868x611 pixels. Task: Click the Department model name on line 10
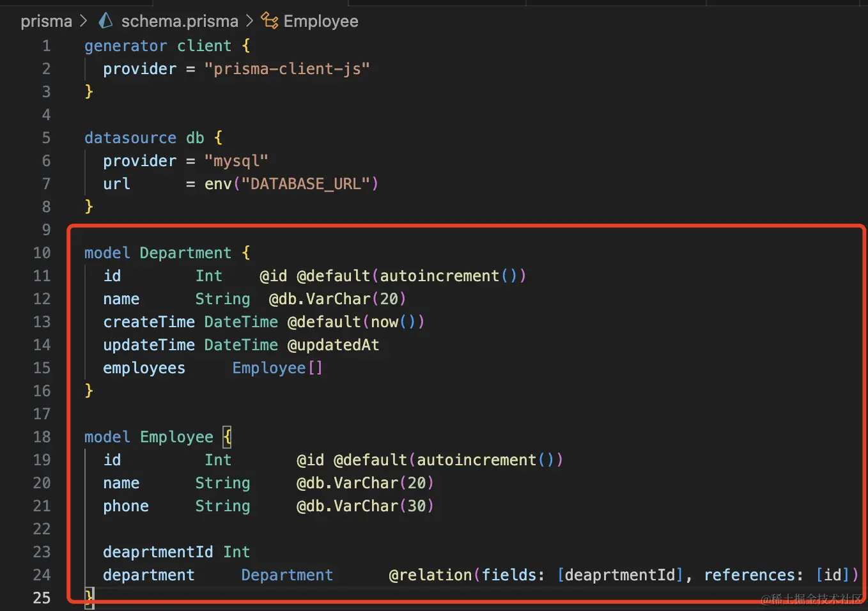point(185,253)
